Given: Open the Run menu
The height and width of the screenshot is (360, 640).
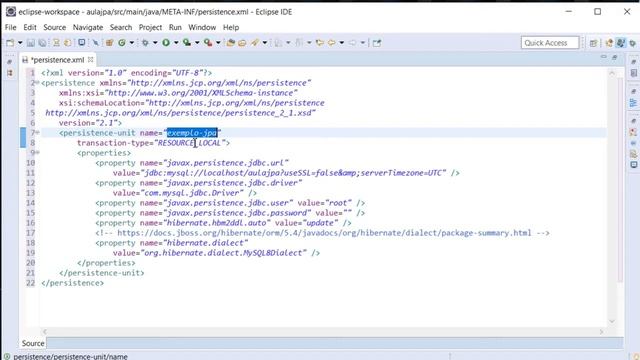Looking at the screenshot, I should coord(175,27).
